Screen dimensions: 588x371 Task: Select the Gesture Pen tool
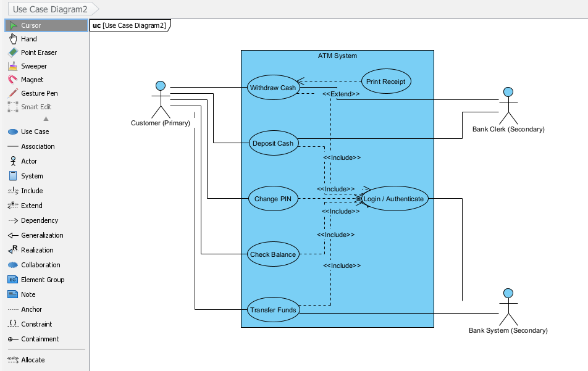(x=46, y=93)
